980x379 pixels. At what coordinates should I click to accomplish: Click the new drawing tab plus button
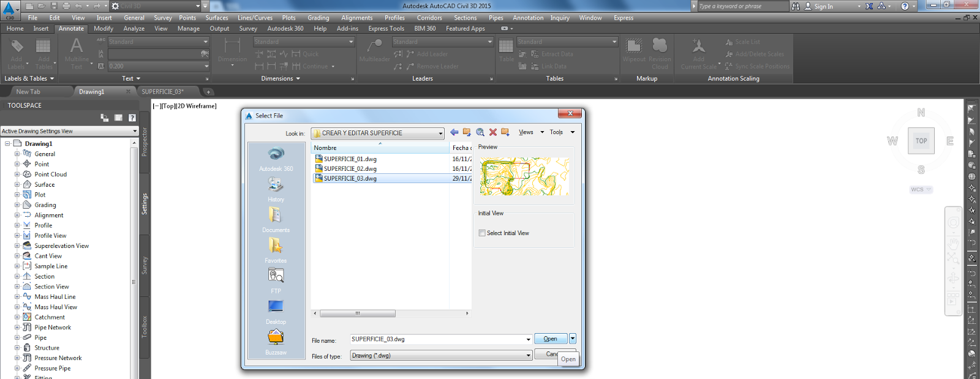click(208, 92)
